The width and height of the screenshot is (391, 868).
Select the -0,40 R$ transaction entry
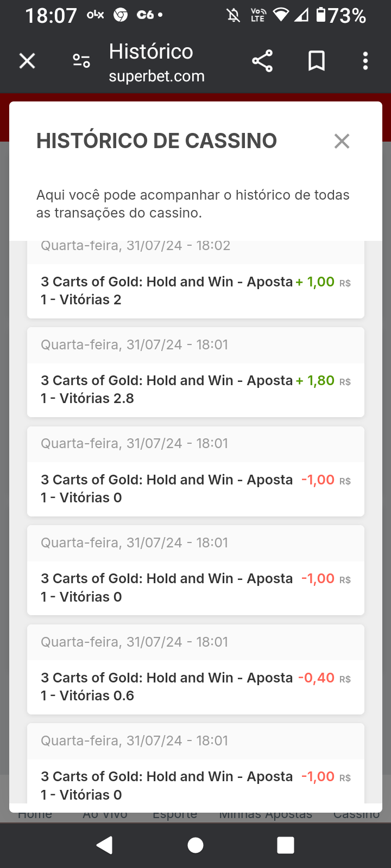coord(195,687)
